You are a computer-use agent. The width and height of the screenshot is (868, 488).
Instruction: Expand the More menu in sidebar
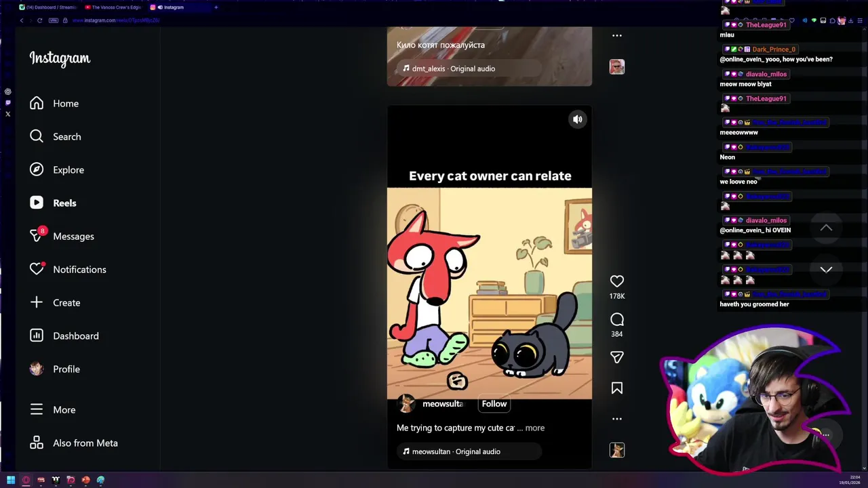(x=53, y=410)
